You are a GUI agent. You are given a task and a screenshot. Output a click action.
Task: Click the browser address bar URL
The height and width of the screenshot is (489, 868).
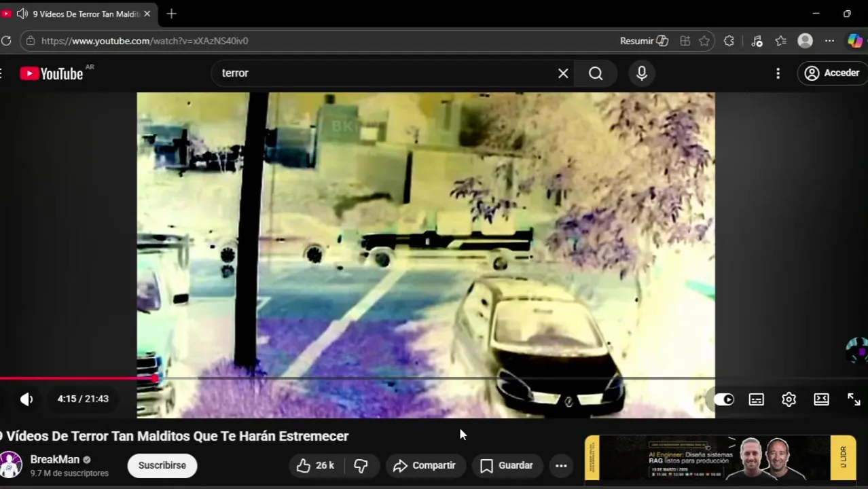[x=145, y=41]
